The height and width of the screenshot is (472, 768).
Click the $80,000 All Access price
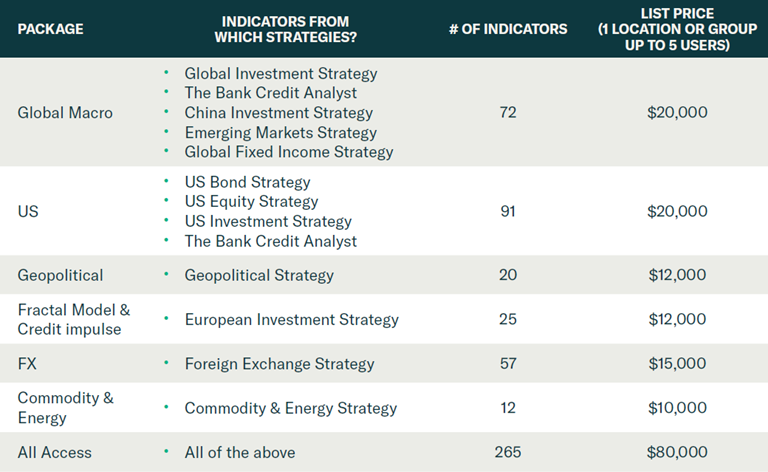pos(677,452)
